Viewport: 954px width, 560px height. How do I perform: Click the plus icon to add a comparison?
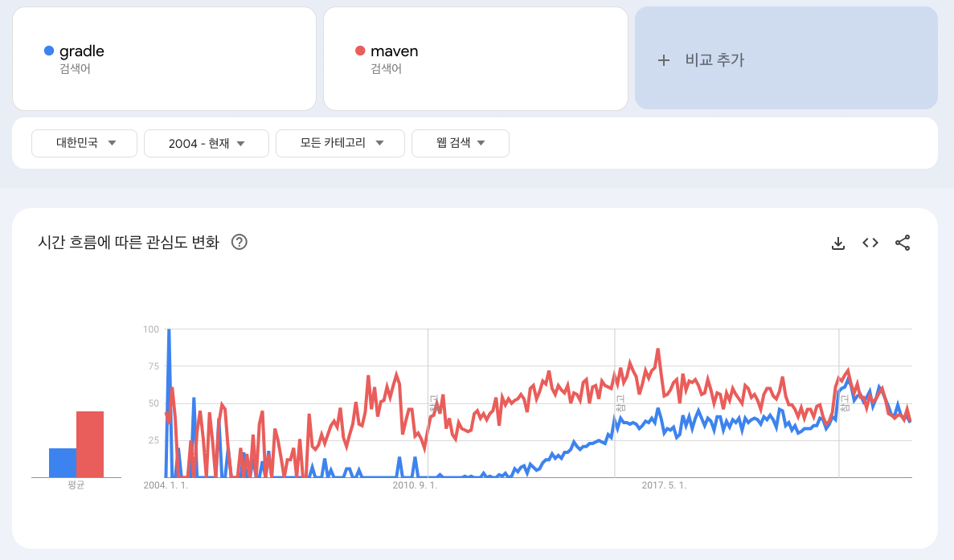(x=664, y=59)
